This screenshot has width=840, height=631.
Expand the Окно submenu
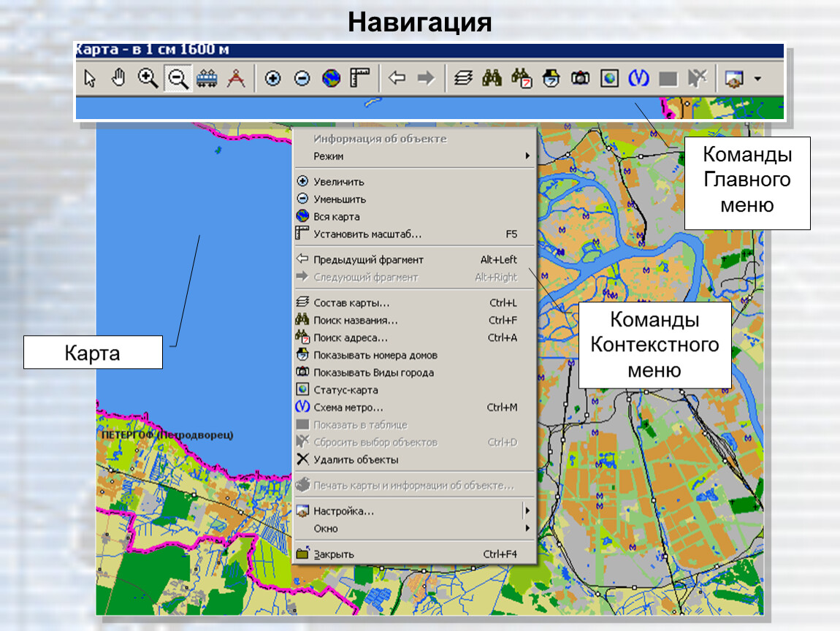[415, 528]
